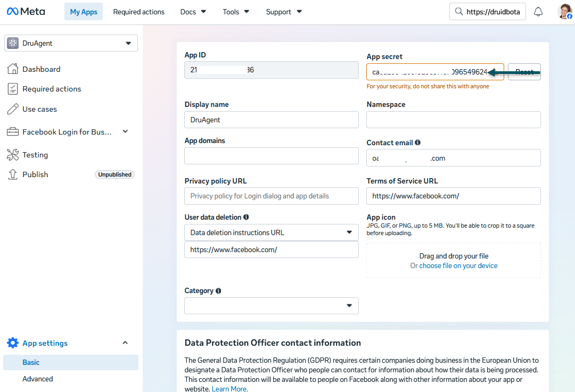Click the Privacy policy URL field
The height and width of the screenshot is (392, 575).
tap(272, 196)
